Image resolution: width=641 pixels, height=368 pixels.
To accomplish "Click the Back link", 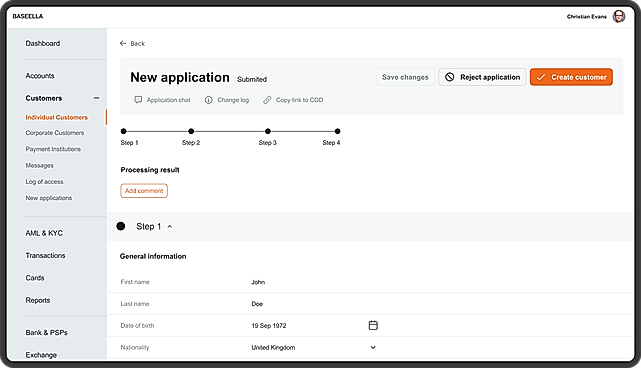I will 138,44.
